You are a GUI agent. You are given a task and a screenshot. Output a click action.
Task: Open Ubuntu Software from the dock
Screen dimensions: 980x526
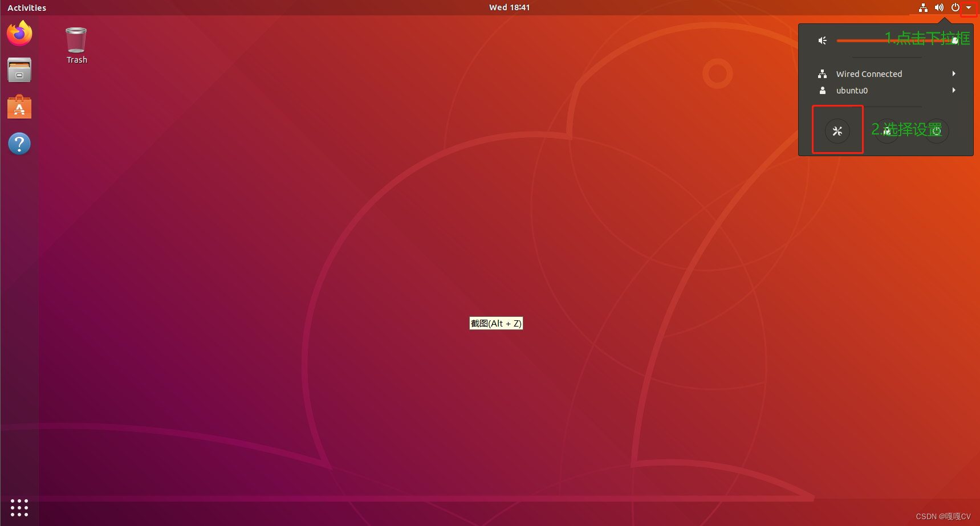[19, 107]
